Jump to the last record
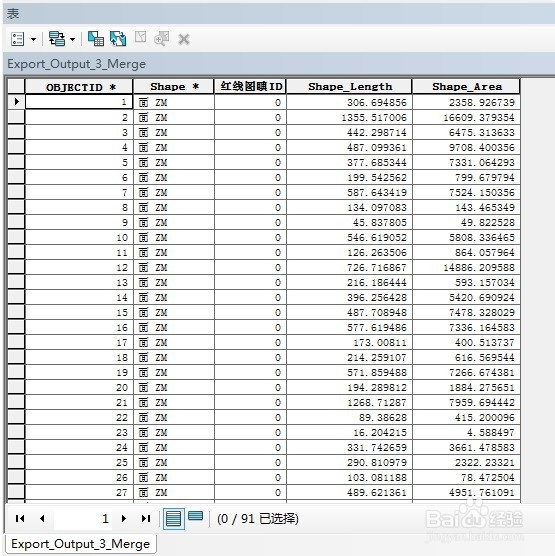This screenshot has height=556, width=555. click(146, 518)
